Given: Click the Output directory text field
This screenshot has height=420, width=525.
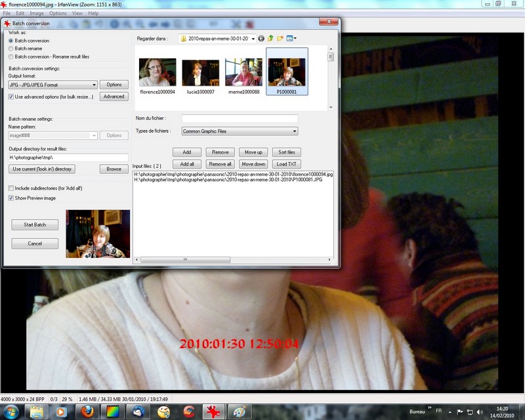Looking at the screenshot, I should (68, 157).
